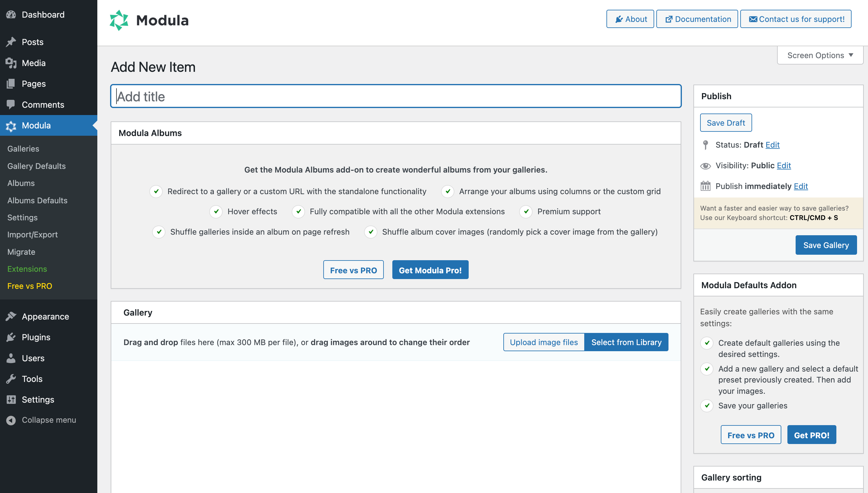This screenshot has height=493, width=868.
Task: Click Free vs PRO in Modula Albums
Action: pos(353,270)
